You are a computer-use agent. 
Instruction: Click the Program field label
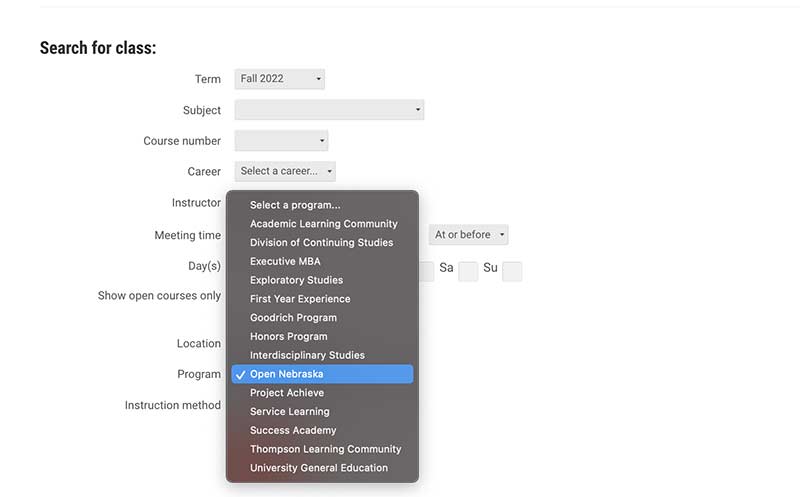coord(199,375)
